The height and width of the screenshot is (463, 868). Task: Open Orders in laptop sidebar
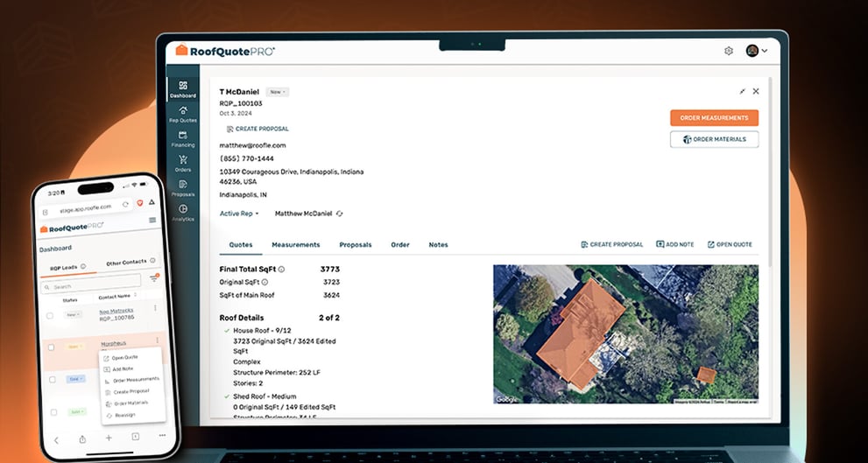183,164
